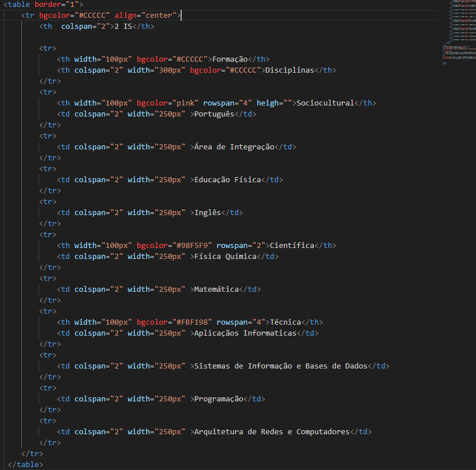
Task: Click the Programação cell text
Action: [219, 399]
